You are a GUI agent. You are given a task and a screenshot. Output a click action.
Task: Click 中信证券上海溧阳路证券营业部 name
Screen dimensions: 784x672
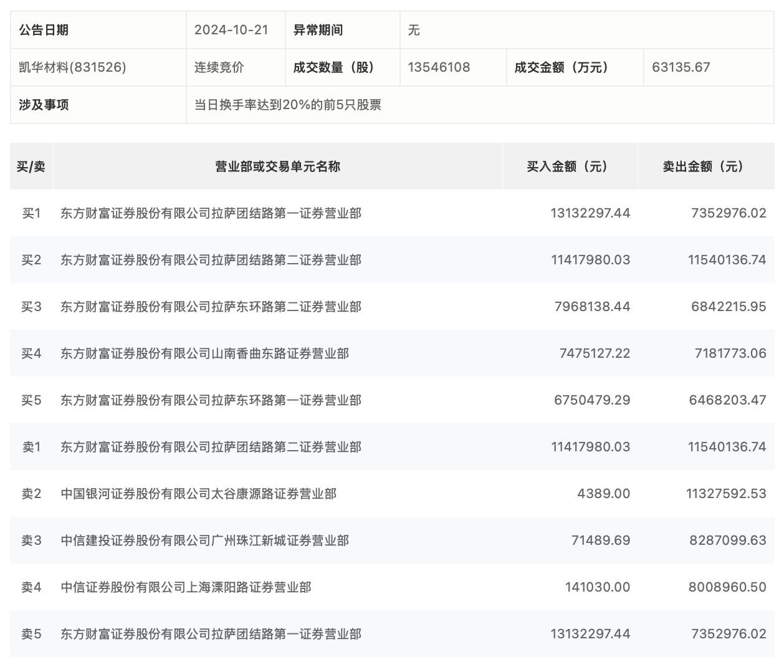coord(186,587)
